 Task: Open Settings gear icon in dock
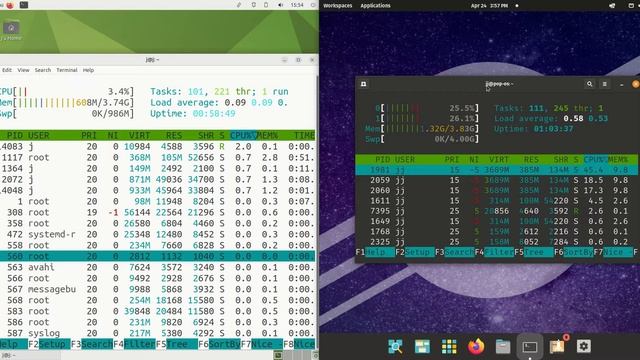click(584, 347)
